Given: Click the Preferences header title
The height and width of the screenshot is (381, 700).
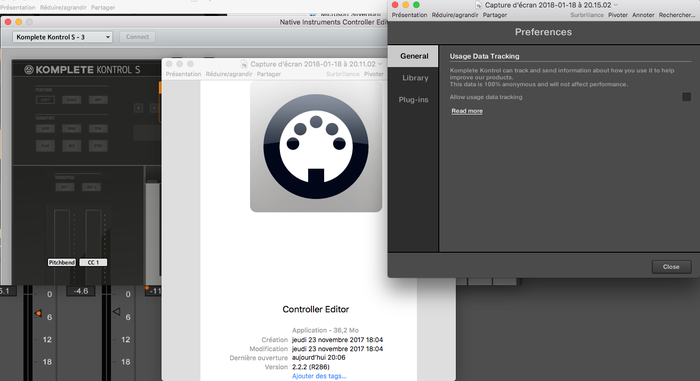Looking at the screenshot, I should coord(543,32).
